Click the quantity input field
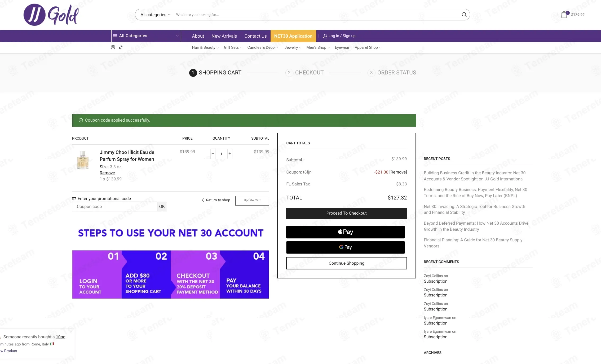The width and height of the screenshot is (601, 364). click(x=221, y=154)
